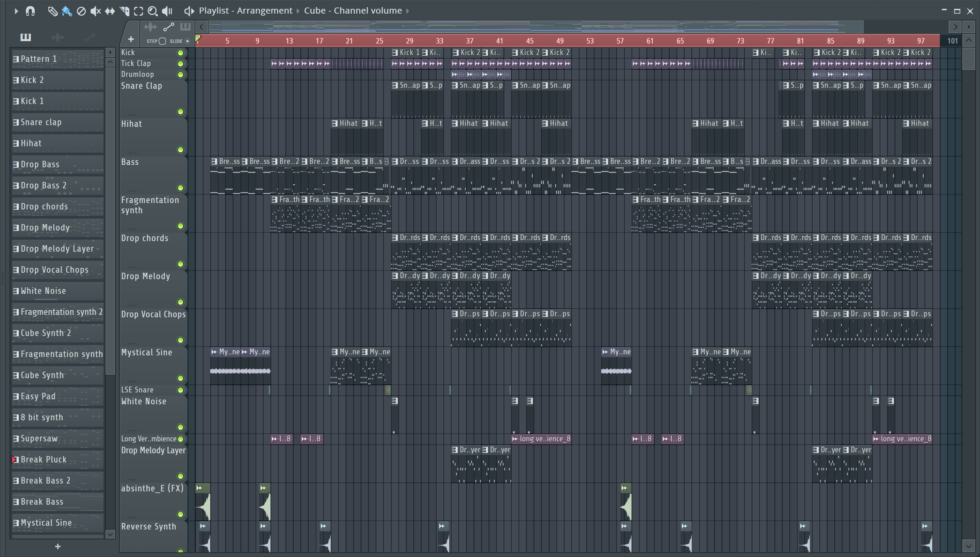The image size is (980, 557).
Task: Click the picker panel scrollbar thumb
Action: [110, 221]
